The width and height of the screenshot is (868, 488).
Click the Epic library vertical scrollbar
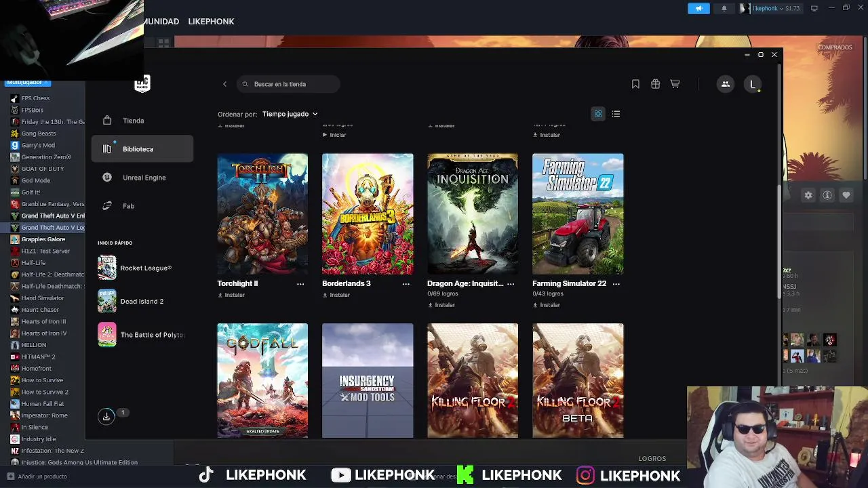pos(779,241)
